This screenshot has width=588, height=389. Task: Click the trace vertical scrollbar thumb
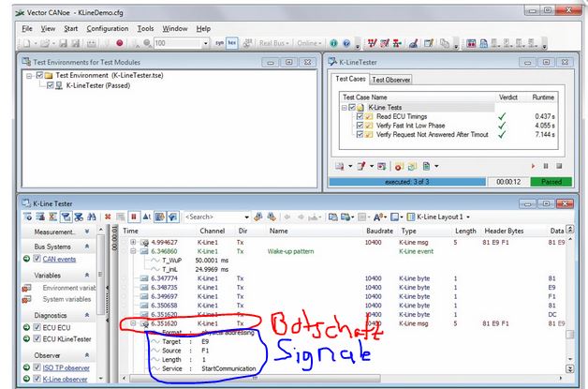tap(569, 334)
